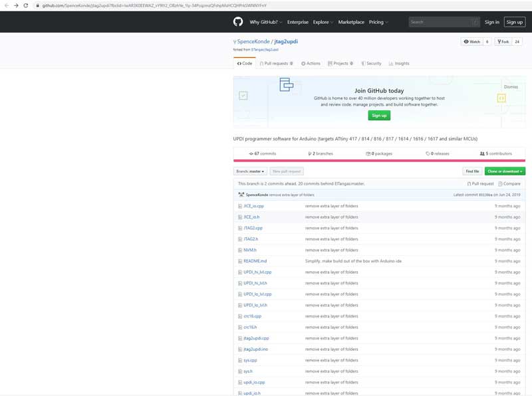
Task: Dismiss the Join GitHub today banner
Action: pos(511,87)
